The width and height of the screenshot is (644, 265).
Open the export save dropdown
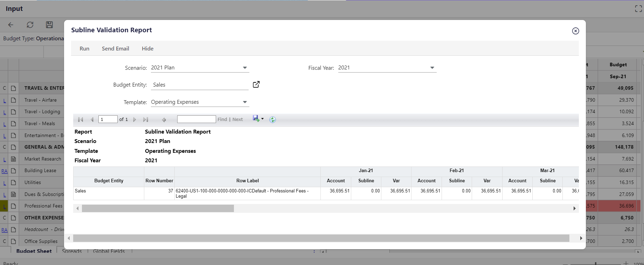(x=258, y=119)
